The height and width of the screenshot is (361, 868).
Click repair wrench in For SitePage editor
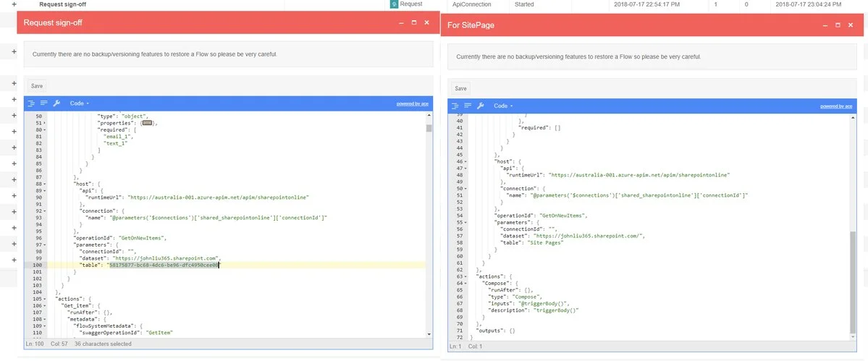click(x=481, y=106)
